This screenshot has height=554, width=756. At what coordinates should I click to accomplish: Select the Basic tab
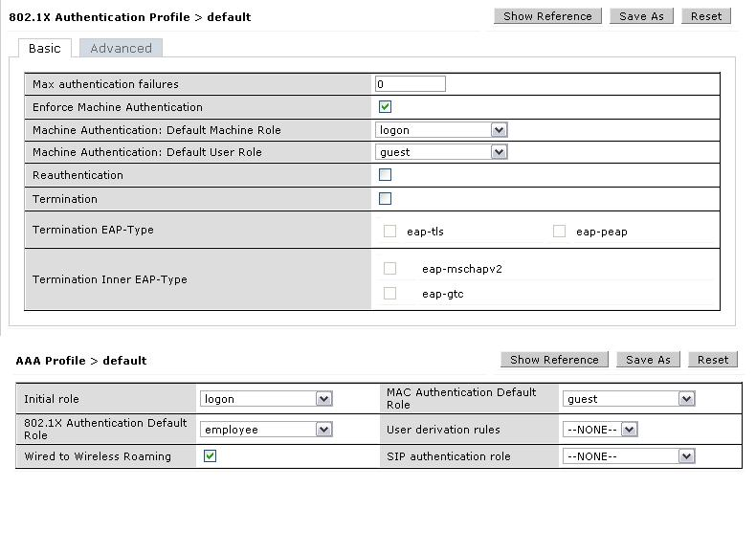tap(44, 48)
